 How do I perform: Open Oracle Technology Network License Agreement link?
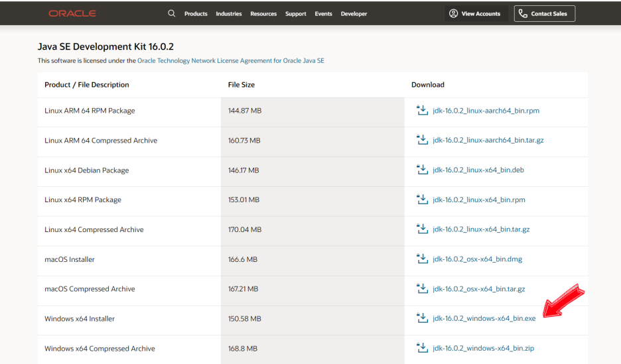click(231, 60)
